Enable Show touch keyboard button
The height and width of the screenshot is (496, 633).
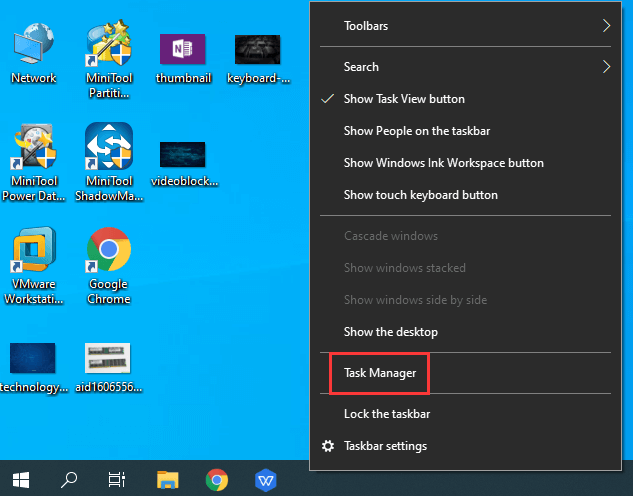[x=465, y=195]
